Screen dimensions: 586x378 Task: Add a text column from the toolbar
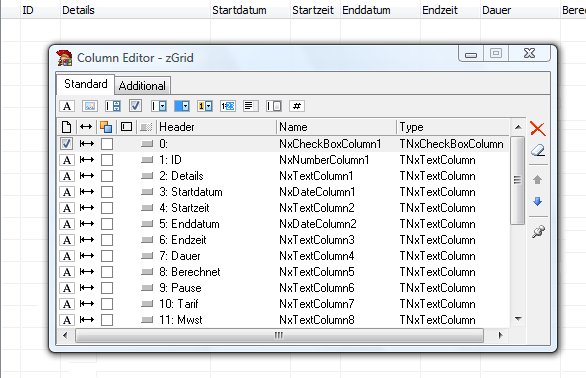67,106
